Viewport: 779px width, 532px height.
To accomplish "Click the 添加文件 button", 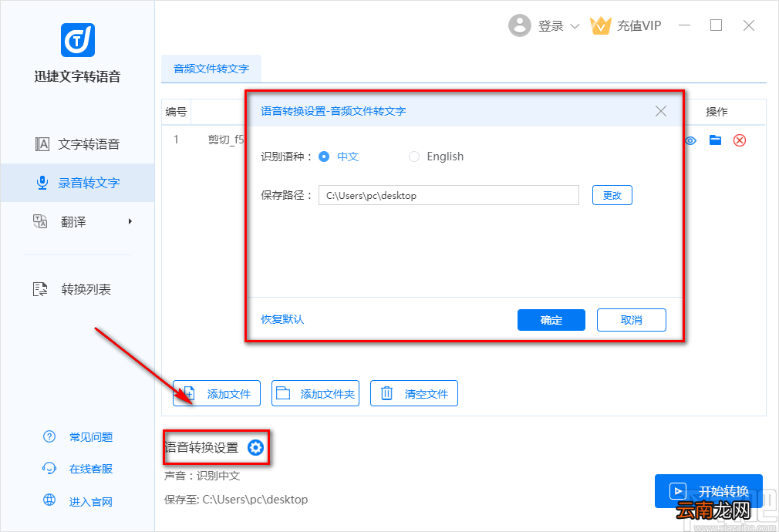I will point(217,393).
